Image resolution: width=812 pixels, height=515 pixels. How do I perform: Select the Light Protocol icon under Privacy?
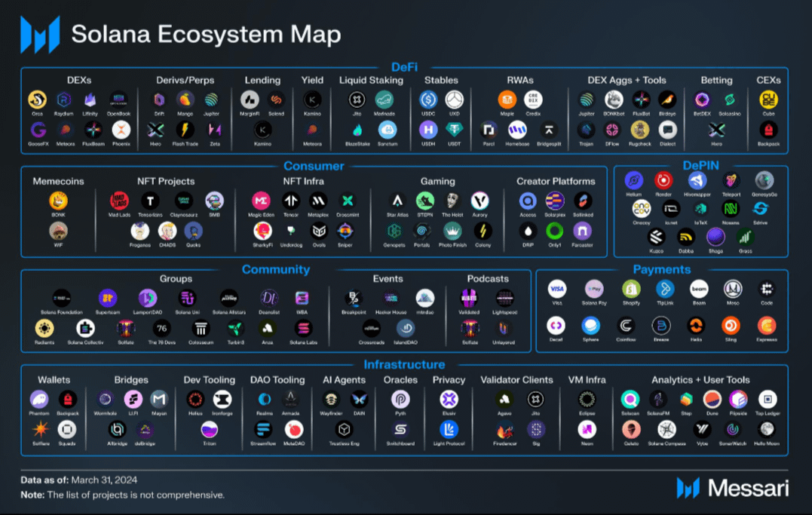tap(449, 430)
